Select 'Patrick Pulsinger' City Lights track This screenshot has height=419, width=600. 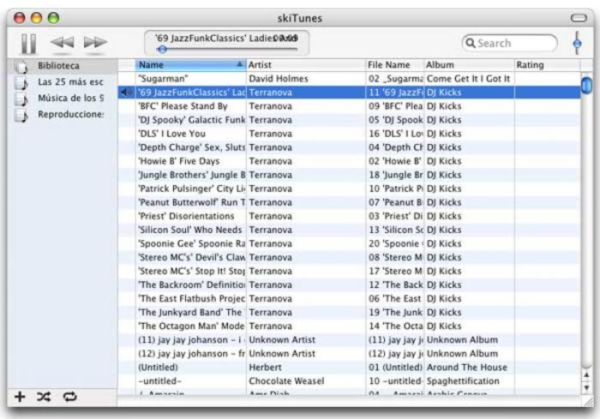pos(191,189)
